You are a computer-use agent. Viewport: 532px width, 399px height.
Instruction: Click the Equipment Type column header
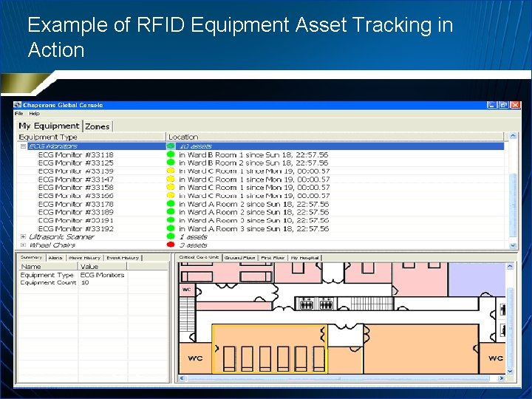91,137
